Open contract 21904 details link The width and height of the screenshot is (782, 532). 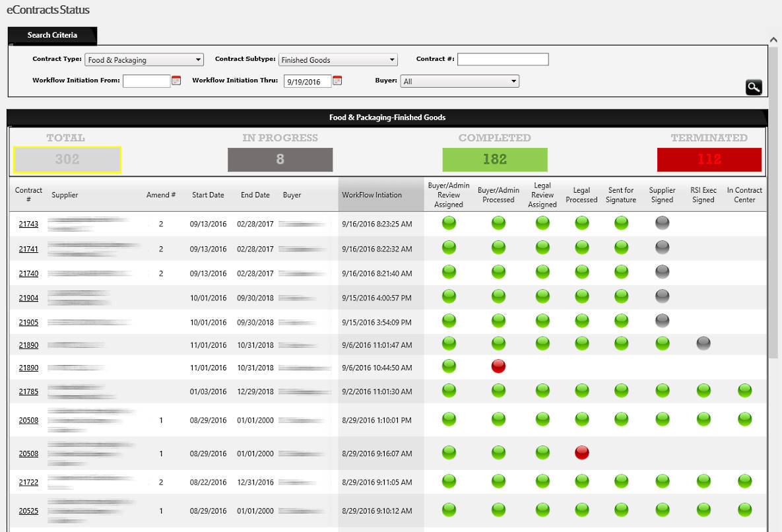[28, 297]
